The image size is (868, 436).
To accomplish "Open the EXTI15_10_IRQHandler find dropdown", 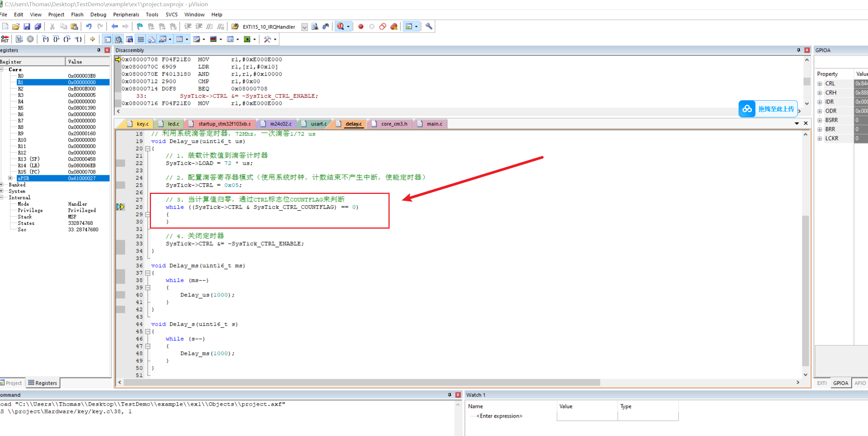I will pos(304,27).
